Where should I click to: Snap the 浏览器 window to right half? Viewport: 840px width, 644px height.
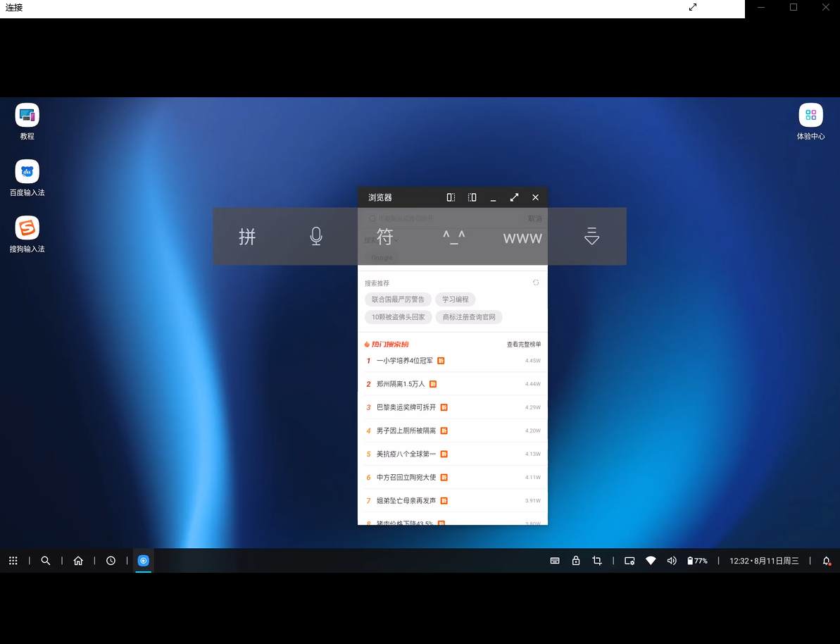472,197
